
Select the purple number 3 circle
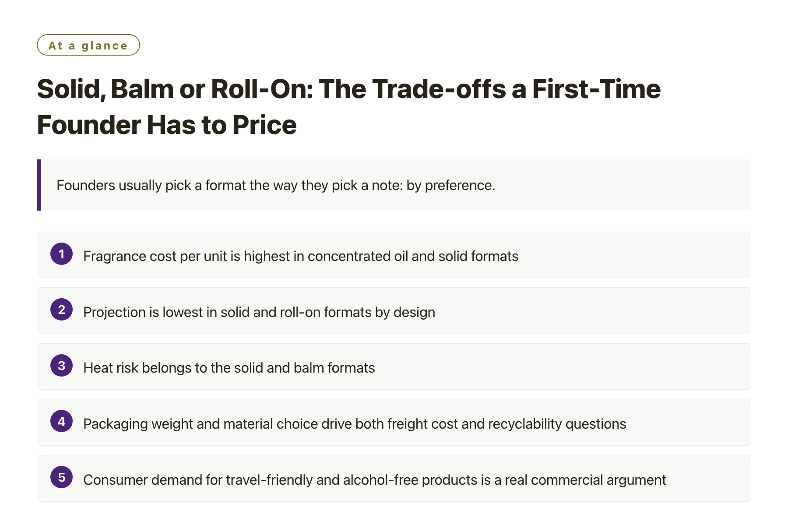point(61,366)
